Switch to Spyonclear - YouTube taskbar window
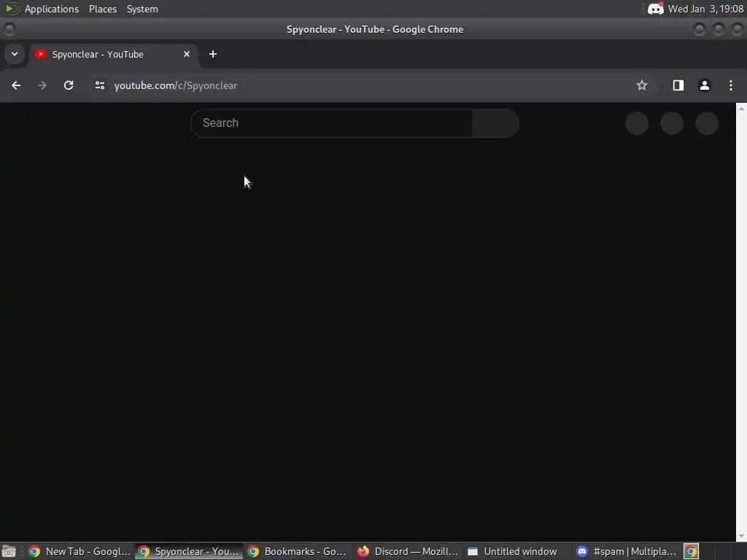 pyautogui.click(x=188, y=551)
